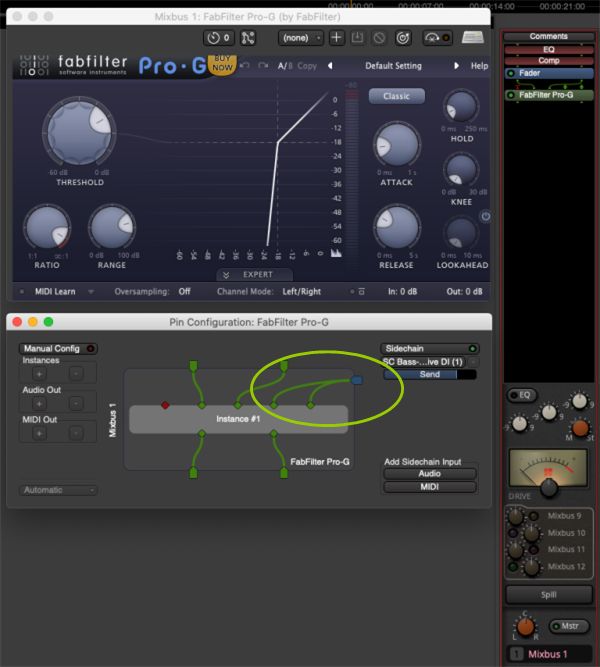Redo the last Pro-G change
The image size is (600, 667).
click(x=263, y=66)
